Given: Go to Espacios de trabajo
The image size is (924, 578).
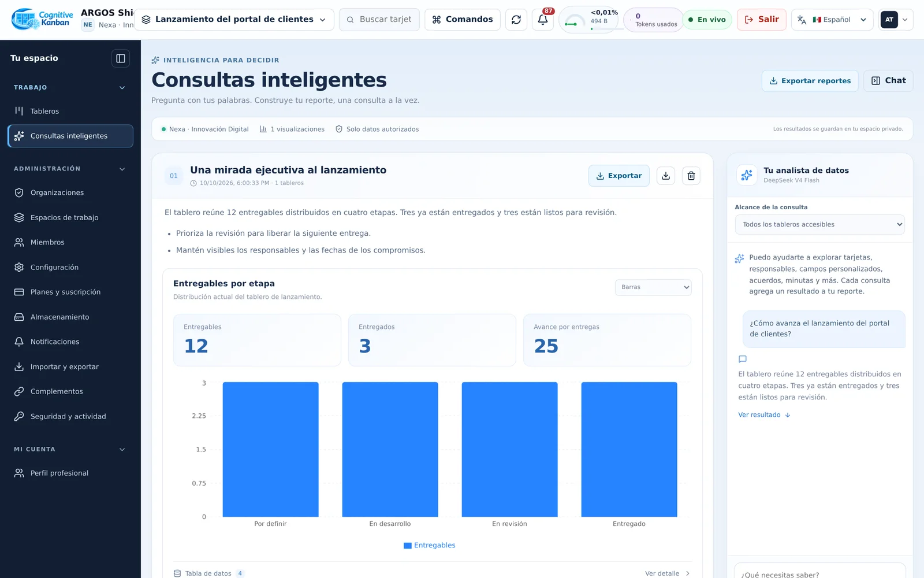Looking at the screenshot, I should click(x=70, y=217).
